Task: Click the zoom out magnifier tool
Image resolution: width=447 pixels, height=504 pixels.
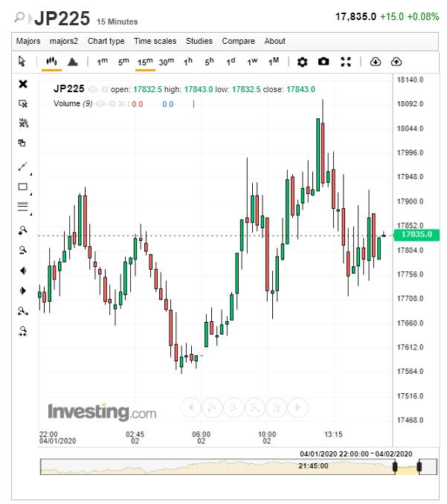Action: pyautogui.click(x=23, y=251)
